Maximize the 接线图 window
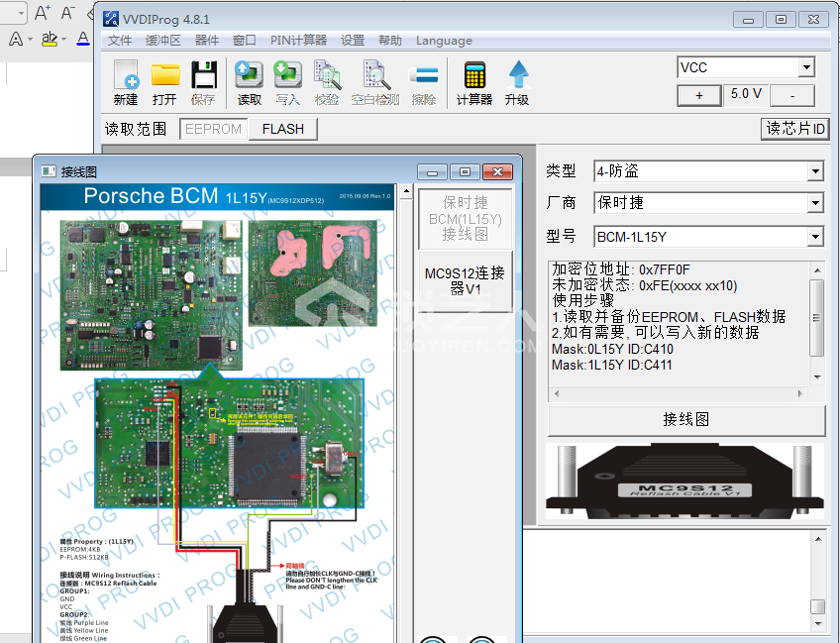Viewport: 840px width, 643px height. [x=465, y=172]
